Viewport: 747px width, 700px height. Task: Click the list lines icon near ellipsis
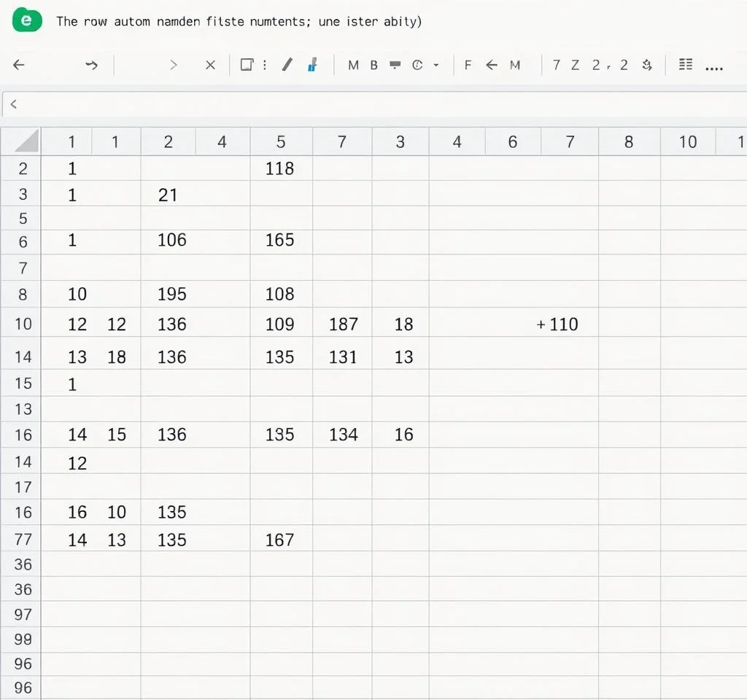[686, 65]
